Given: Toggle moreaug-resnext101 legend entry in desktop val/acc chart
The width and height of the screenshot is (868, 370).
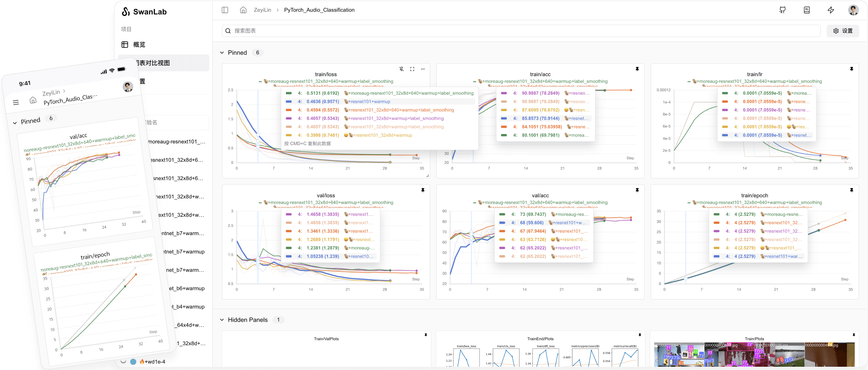Looking at the screenshot, I should [540, 203].
